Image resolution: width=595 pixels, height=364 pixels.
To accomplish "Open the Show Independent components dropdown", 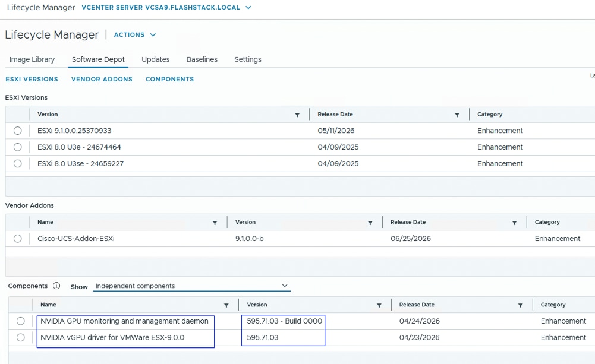I will click(191, 286).
